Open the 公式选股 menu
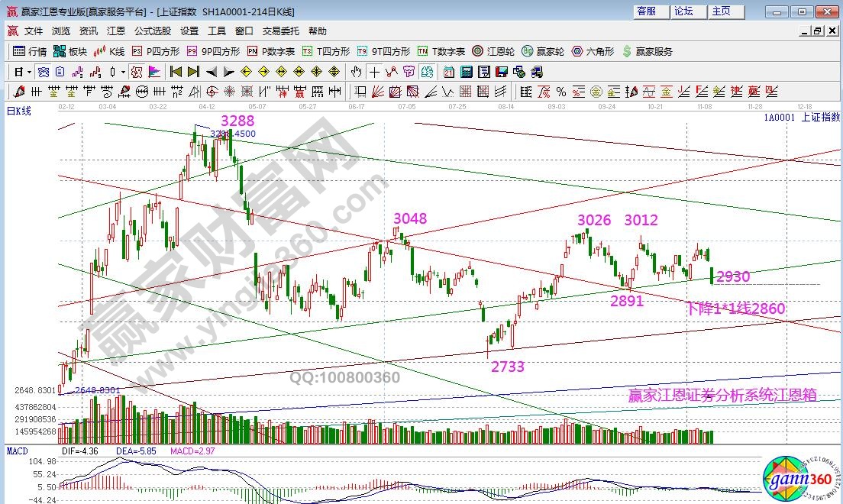843x504 pixels. coord(153,31)
